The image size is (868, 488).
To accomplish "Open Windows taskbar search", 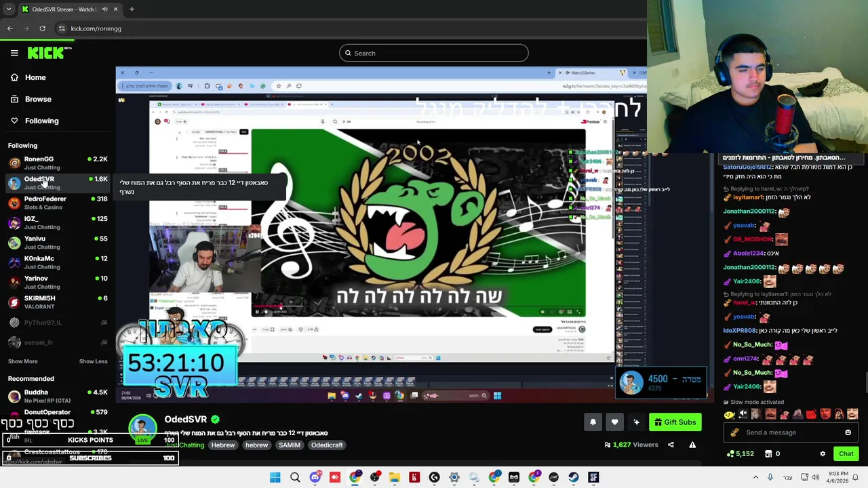I will pyautogui.click(x=295, y=477).
